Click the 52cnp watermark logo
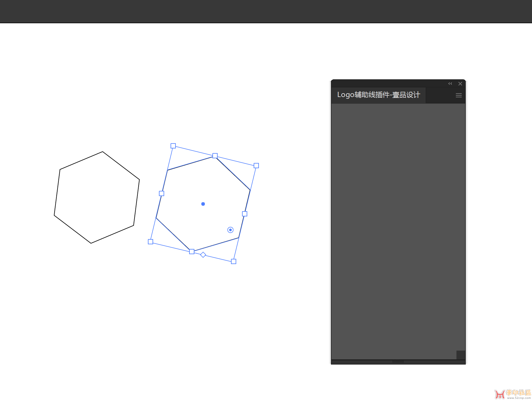This screenshot has height=400, width=532. pos(513,394)
